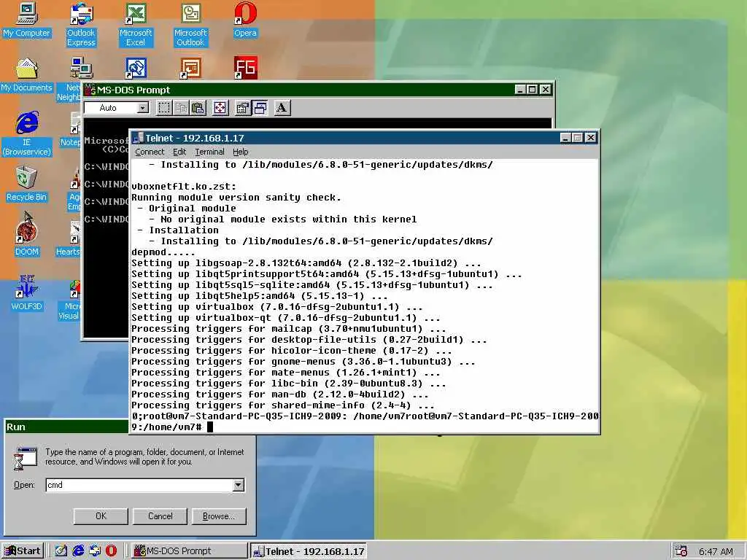
Task: Select the PowerPoint shortcut icon on the desktop
Action: [190, 68]
